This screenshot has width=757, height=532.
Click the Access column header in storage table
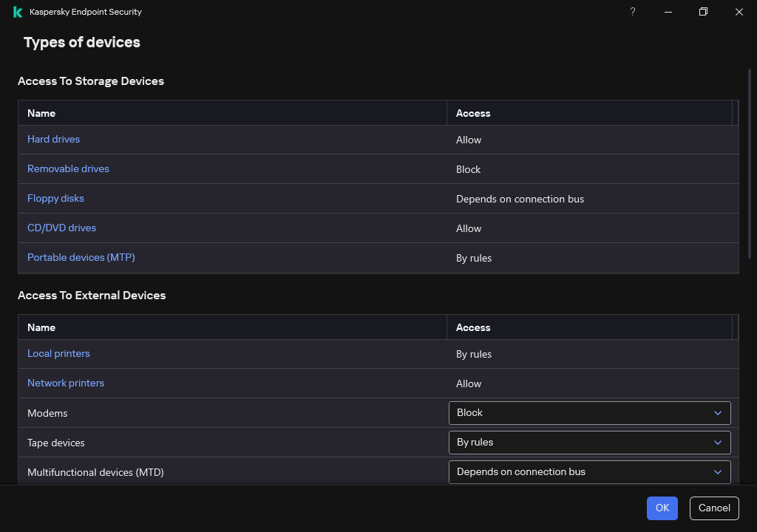(x=472, y=112)
